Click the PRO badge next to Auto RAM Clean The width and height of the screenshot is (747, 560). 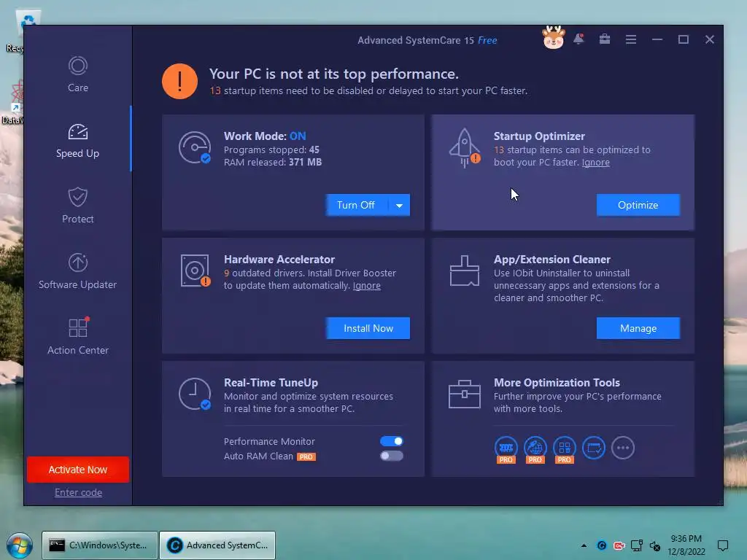306,456
